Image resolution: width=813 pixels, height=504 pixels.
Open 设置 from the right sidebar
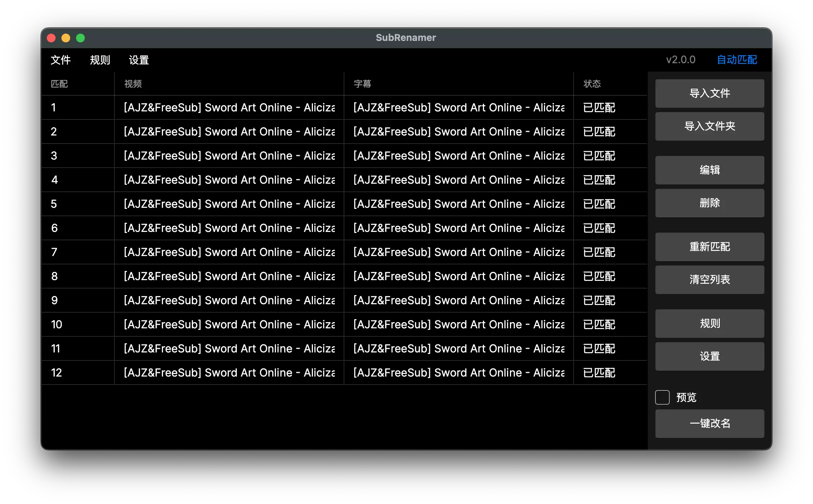pyautogui.click(x=709, y=356)
